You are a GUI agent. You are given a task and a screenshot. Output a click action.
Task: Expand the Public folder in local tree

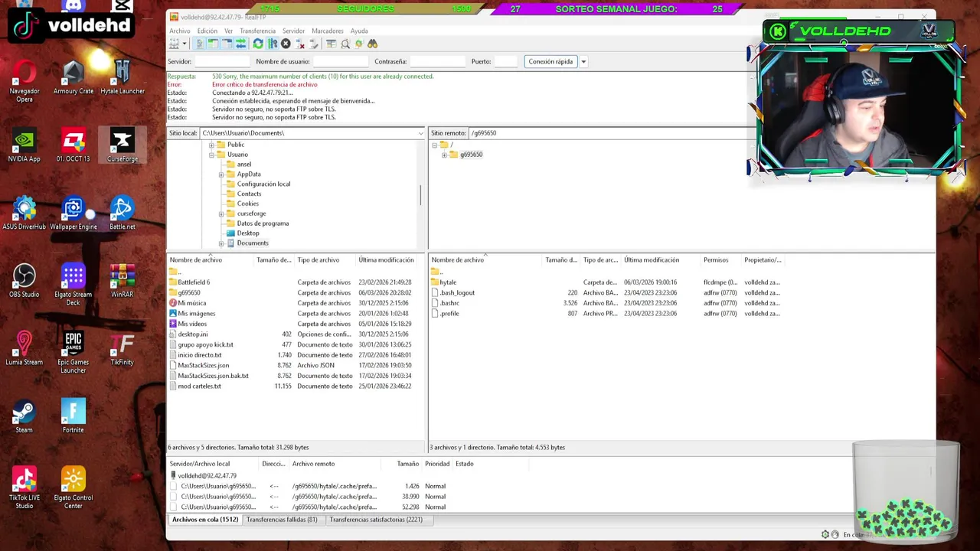pyautogui.click(x=211, y=145)
